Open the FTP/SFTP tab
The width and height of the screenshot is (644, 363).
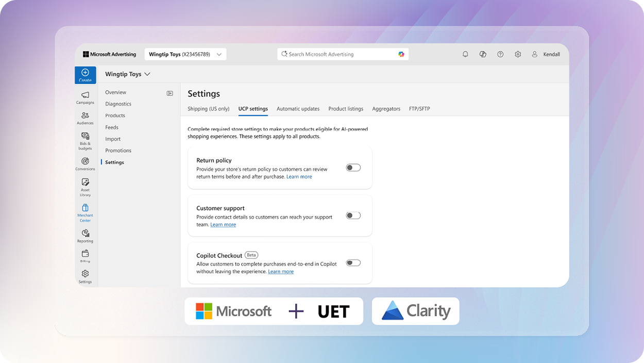coord(419,109)
